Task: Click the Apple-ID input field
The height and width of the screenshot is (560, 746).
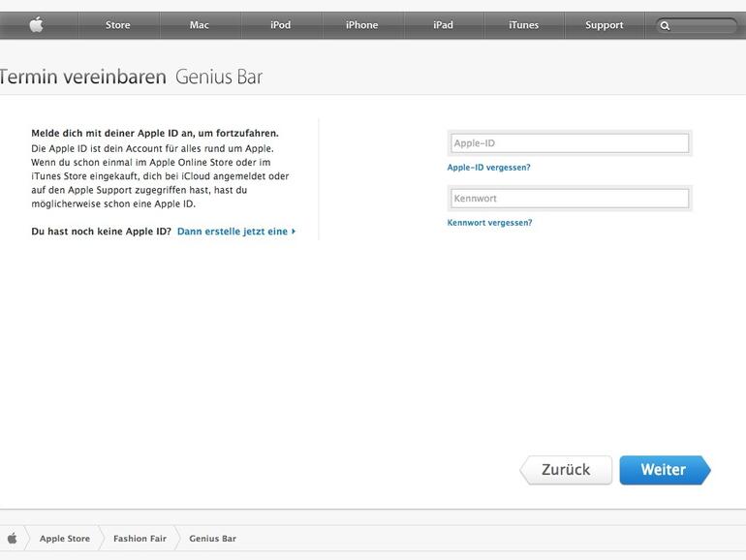Action: click(570, 143)
